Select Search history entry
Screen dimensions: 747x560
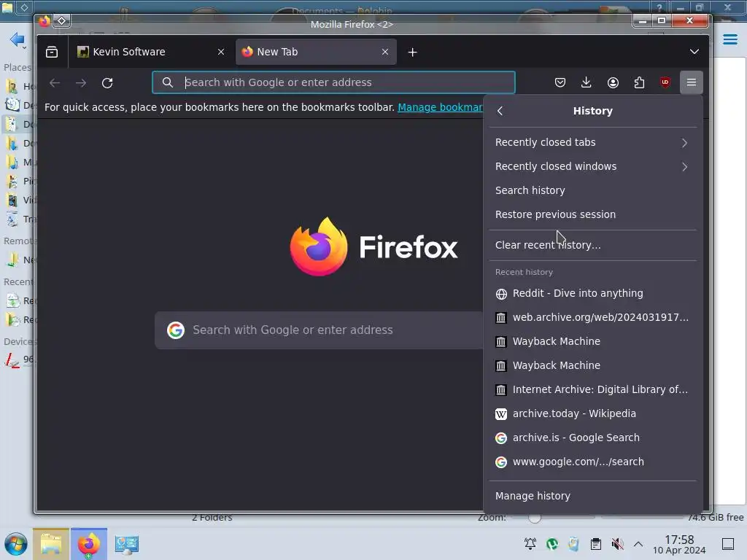click(592, 190)
